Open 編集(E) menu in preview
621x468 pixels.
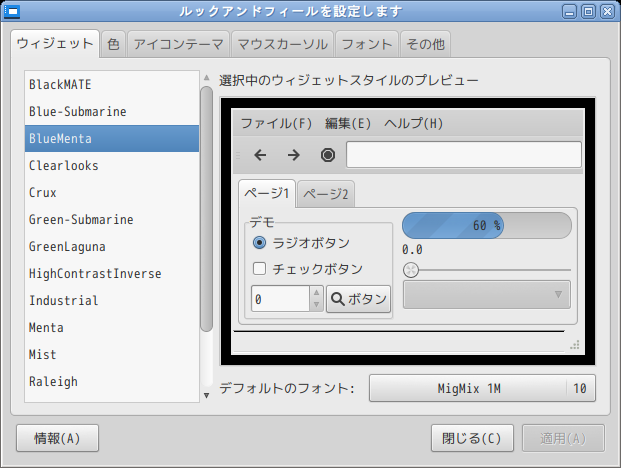[x=348, y=124]
